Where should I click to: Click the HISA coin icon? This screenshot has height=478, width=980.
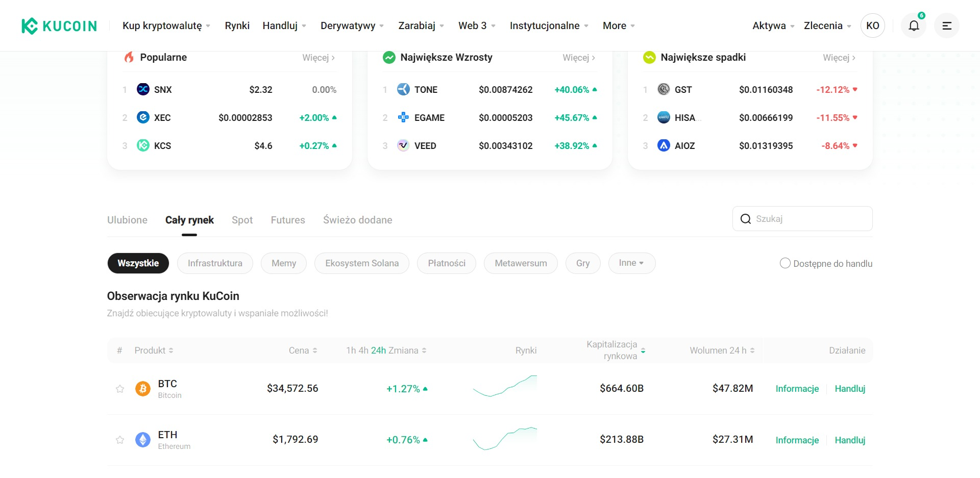point(664,117)
